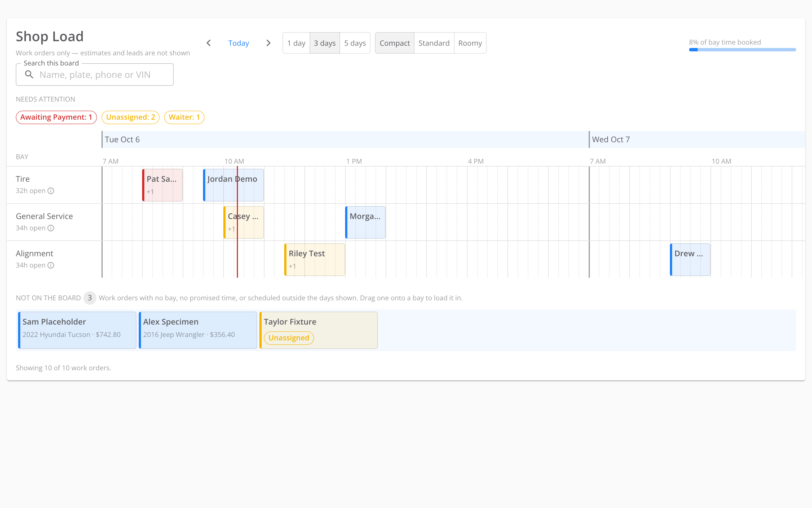812x508 pixels.
Task: Click the bay time booked progress bar
Action: tap(743, 50)
